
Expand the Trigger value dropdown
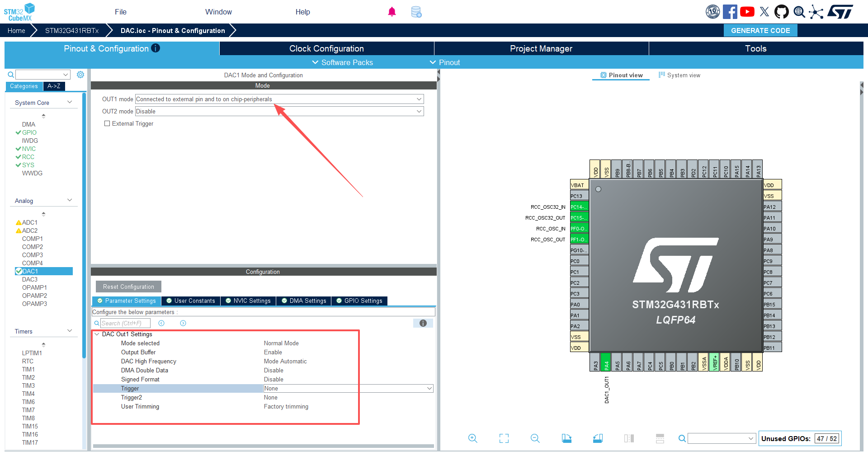(429, 389)
